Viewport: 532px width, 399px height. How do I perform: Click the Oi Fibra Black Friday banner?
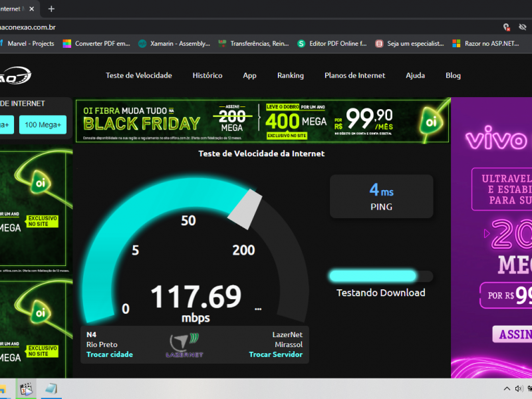pos(262,120)
